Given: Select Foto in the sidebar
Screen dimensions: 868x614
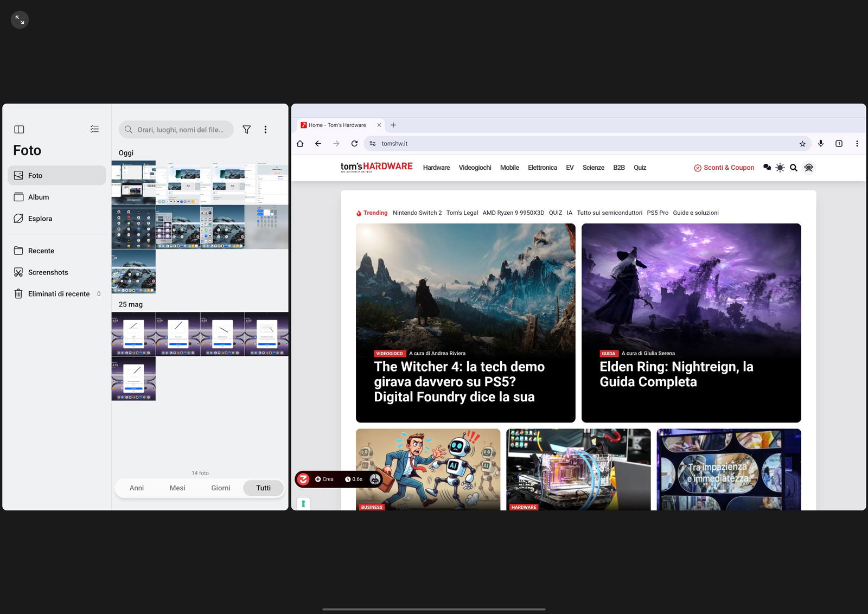Looking at the screenshot, I should [57, 175].
